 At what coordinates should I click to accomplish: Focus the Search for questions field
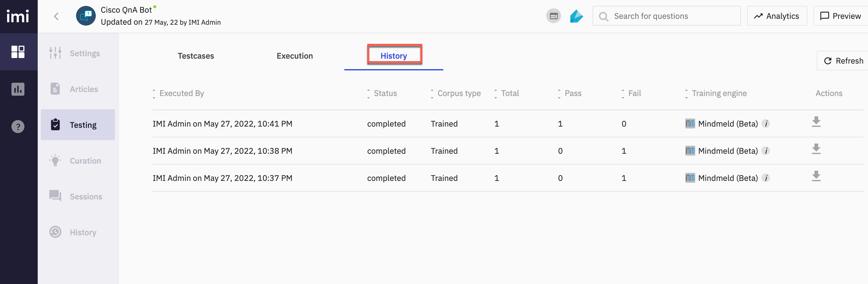click(666, 16)
